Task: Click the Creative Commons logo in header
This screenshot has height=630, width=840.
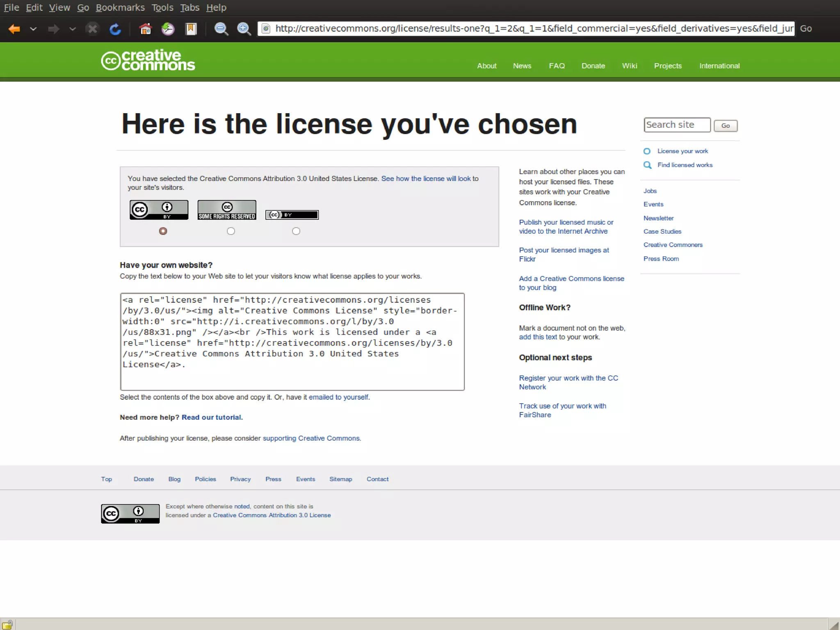Action: click(x=148, y=61)
